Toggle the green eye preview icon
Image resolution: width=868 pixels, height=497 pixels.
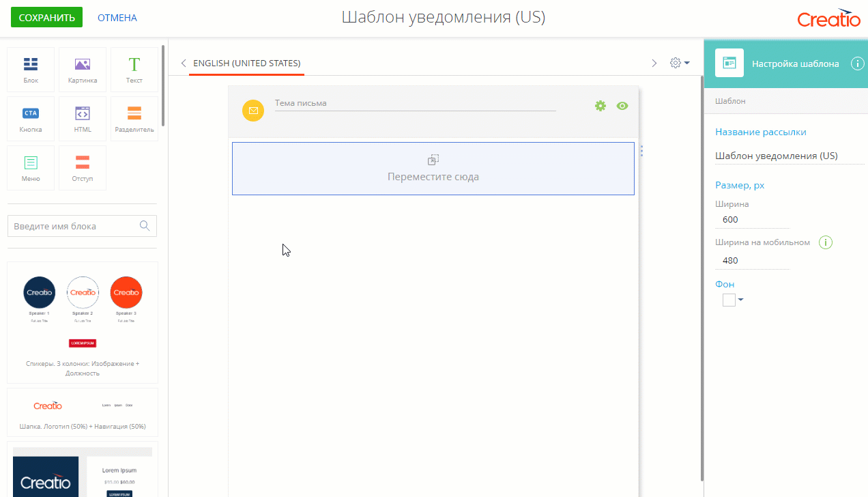point(622,106)
